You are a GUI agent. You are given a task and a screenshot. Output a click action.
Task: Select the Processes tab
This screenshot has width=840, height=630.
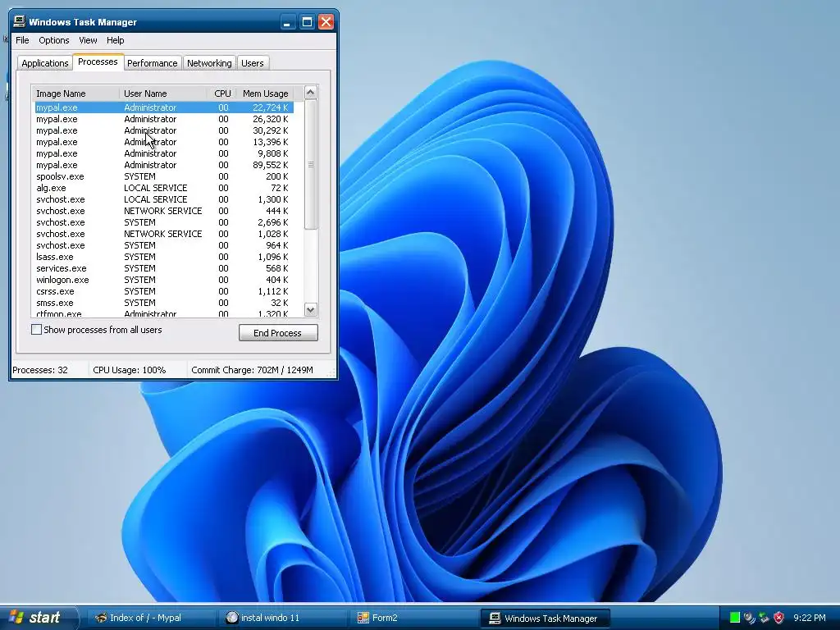(98, 62)
